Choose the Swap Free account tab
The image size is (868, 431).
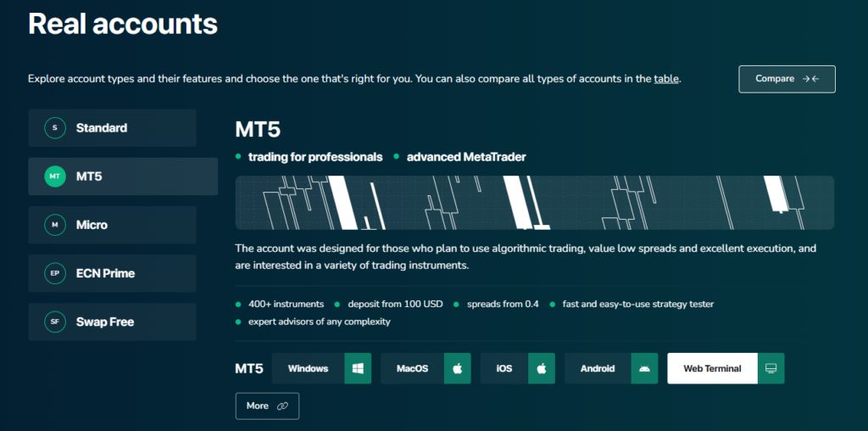[113, 322]
